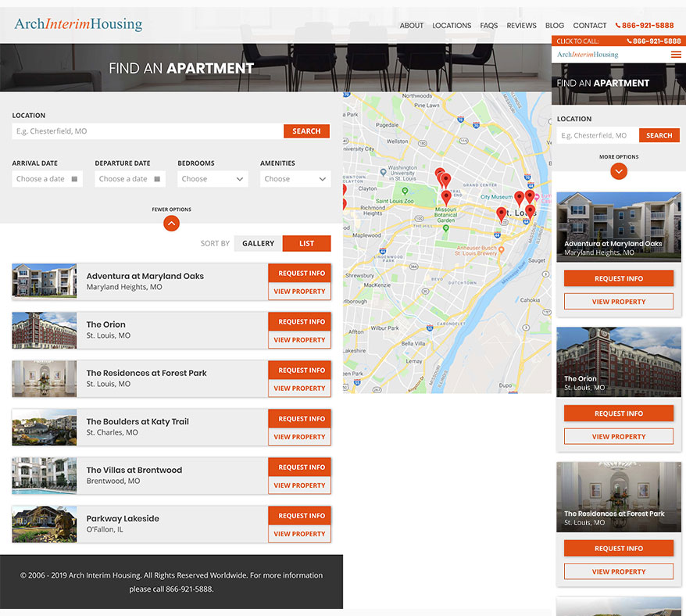Choose an arrival date
686x616 pixels.
47,179
